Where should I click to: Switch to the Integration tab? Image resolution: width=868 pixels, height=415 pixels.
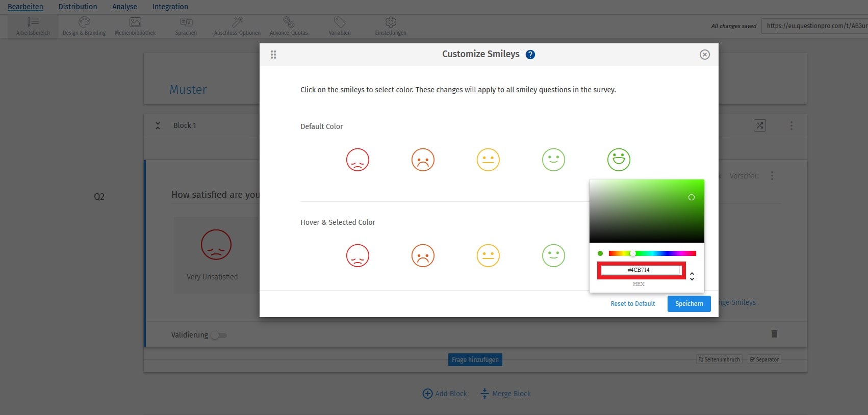(170, 7)
